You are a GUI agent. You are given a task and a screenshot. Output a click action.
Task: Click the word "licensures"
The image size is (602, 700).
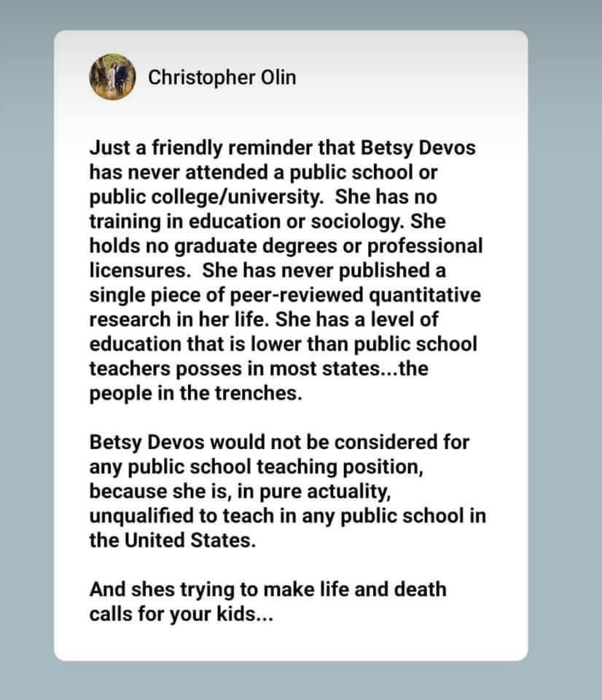140,270
